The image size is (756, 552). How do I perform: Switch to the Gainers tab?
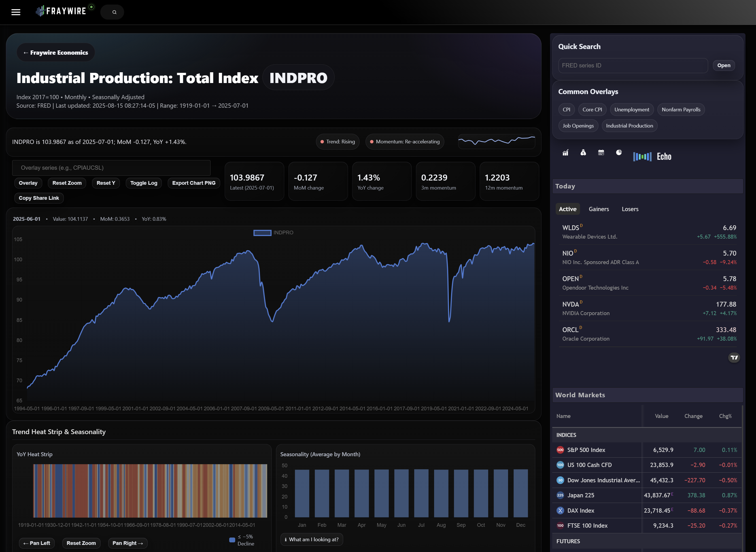point(598,209)
